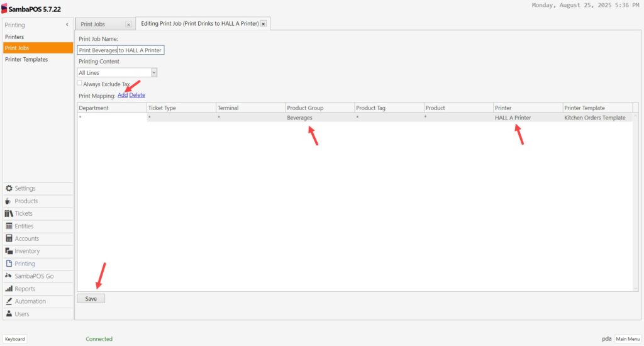Open the Reports section label
The width and height of the screenshot is (644, 346).
(25, 289)
